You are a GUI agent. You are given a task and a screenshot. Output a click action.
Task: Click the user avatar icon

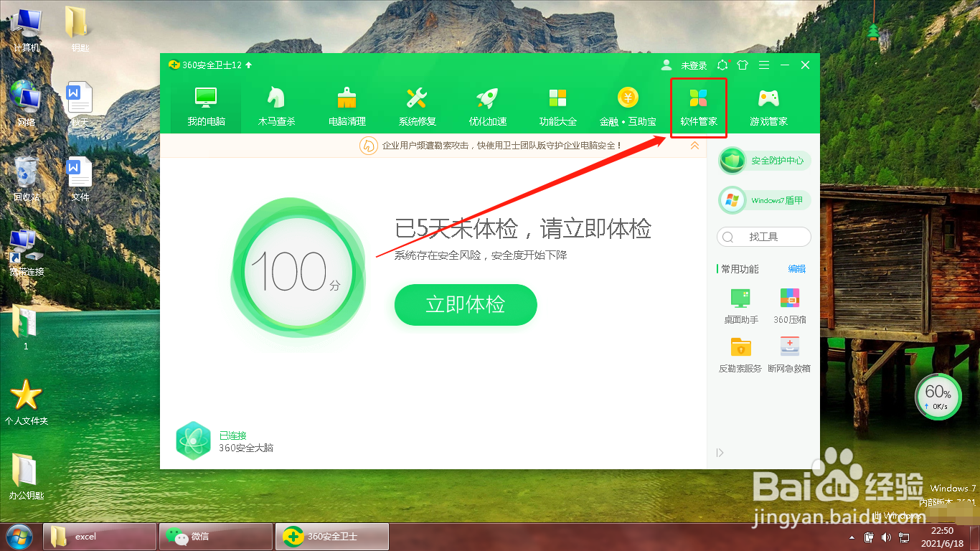tap(666, 65)
